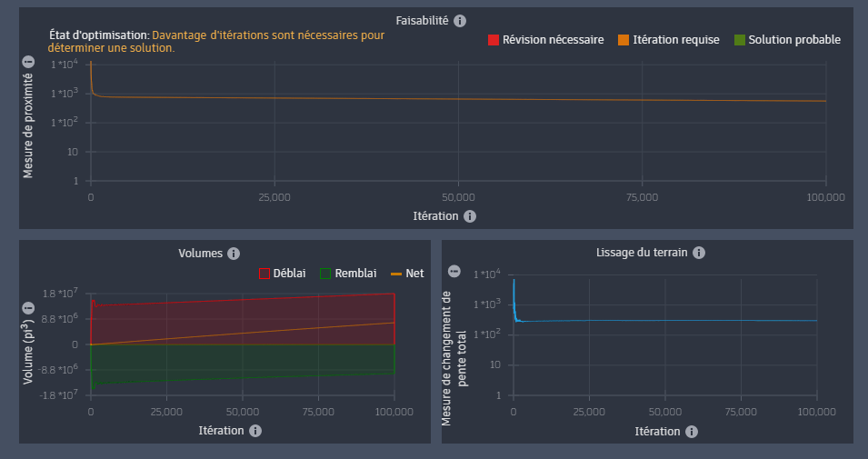
Task: Click the Itération info icon under Volumes chart
Action: coord(255,431)
